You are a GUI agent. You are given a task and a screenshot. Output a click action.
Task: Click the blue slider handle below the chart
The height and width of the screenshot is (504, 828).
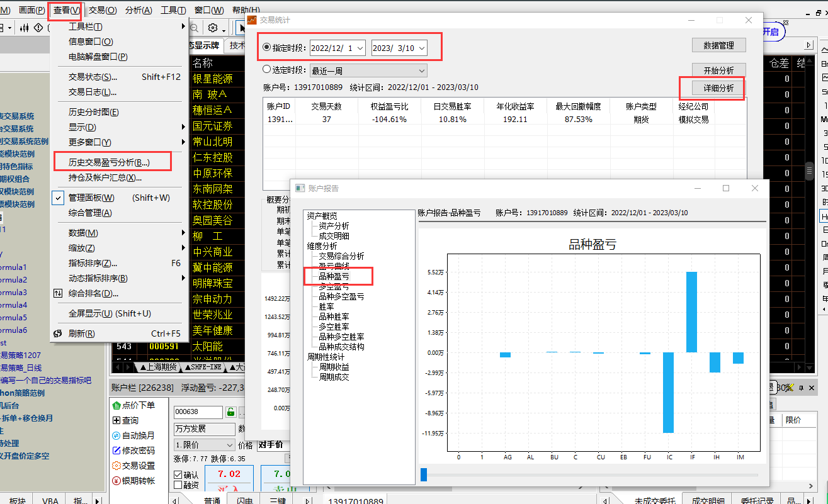423,474
